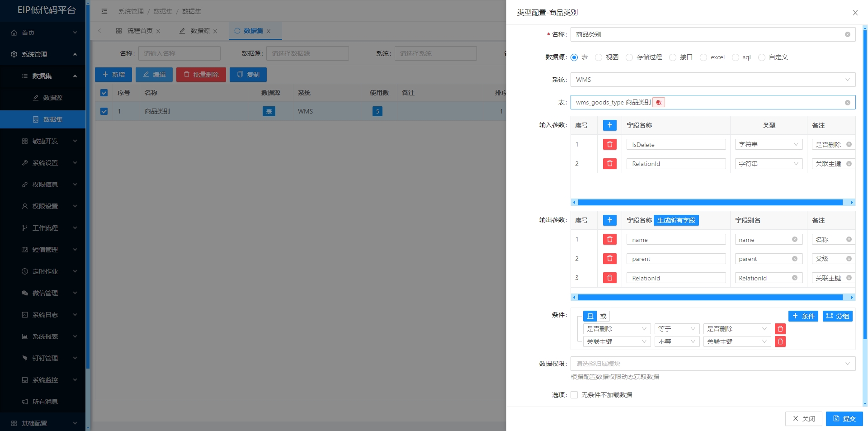The height and width of the screenshot is (431, 868).
Task: Open the 数据权限 module dropdown
Action: pyautogui.click(x=712, y=364)
